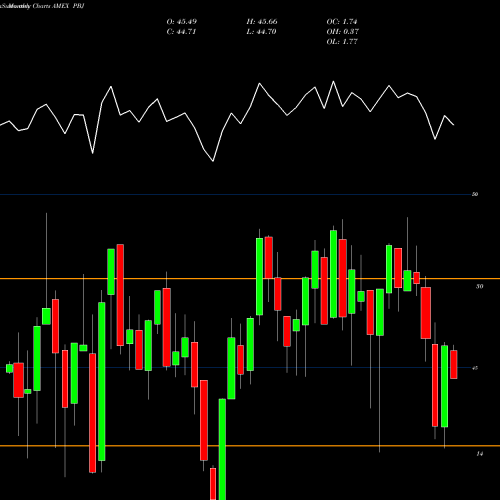Select the close value 'C: 44.71'

(181, 32)
